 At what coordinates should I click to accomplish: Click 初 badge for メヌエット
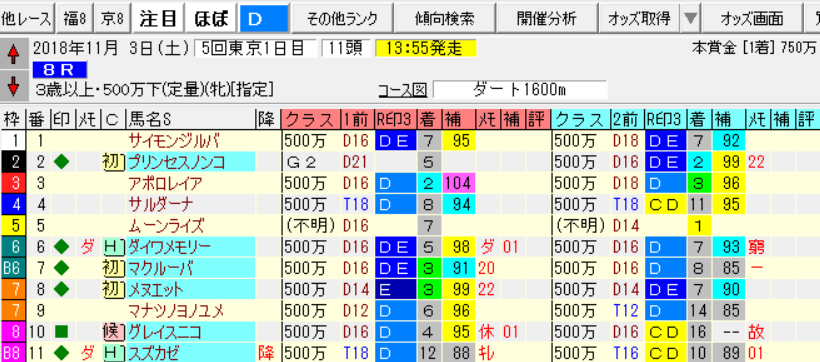point(113,289)
